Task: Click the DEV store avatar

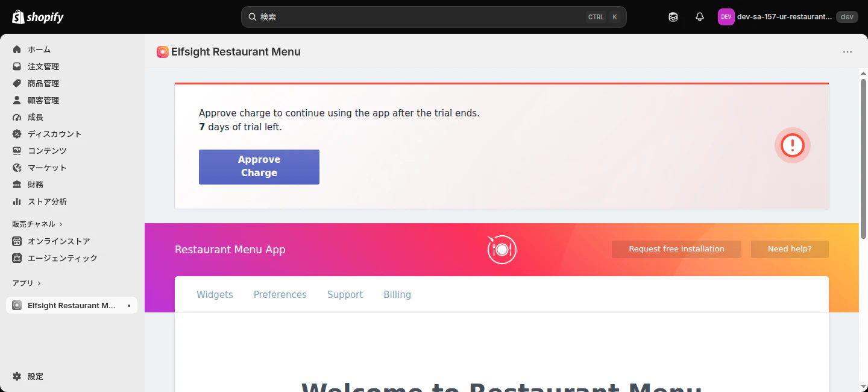Action: [726, 17]
